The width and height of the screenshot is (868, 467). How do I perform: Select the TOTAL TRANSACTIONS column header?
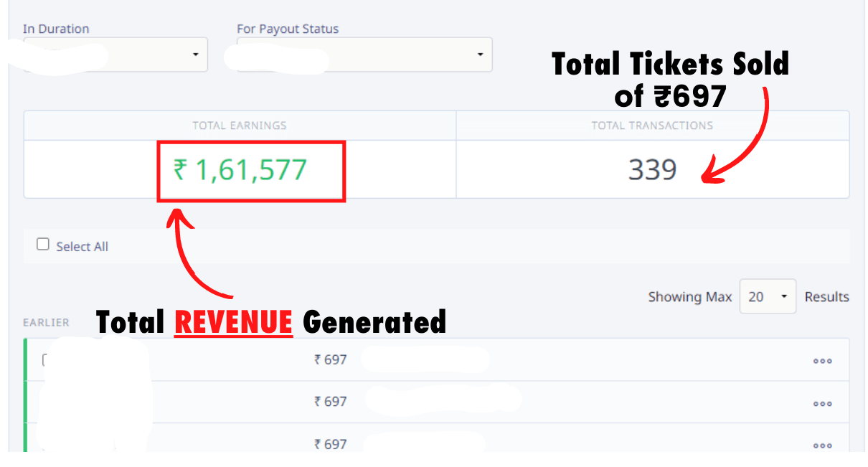[652, 126]
